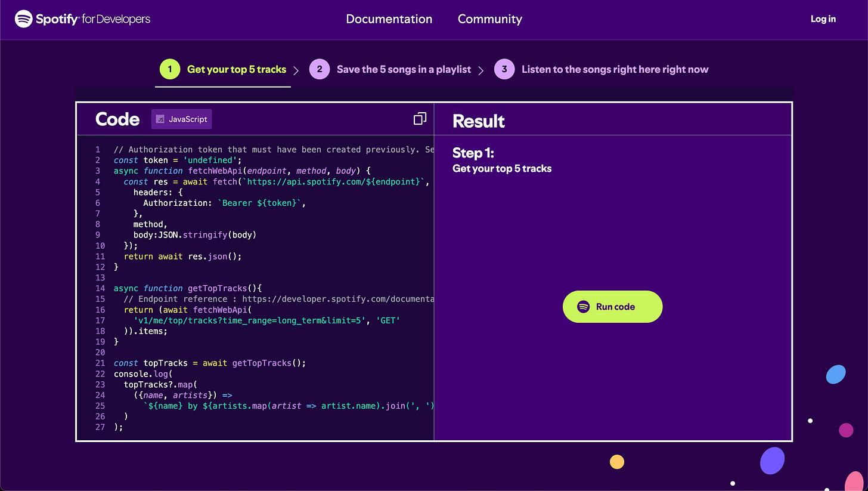Screen dimensions: 868x491
Task: Click line number 27 in code gutter
Action: pos(100,427)
